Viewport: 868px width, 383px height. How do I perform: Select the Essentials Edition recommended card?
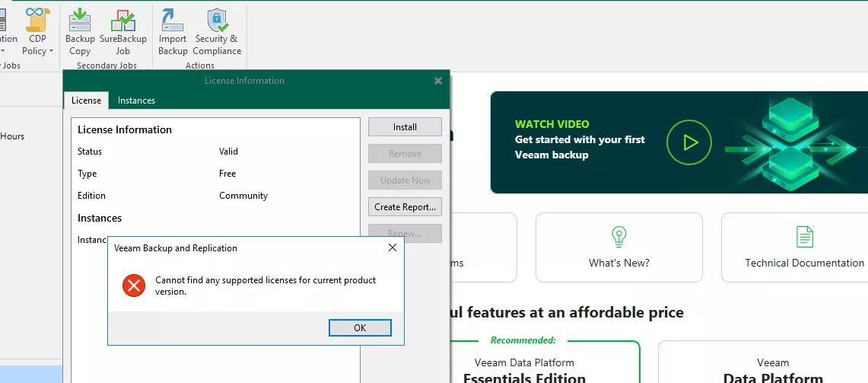(x=545, y=362)
